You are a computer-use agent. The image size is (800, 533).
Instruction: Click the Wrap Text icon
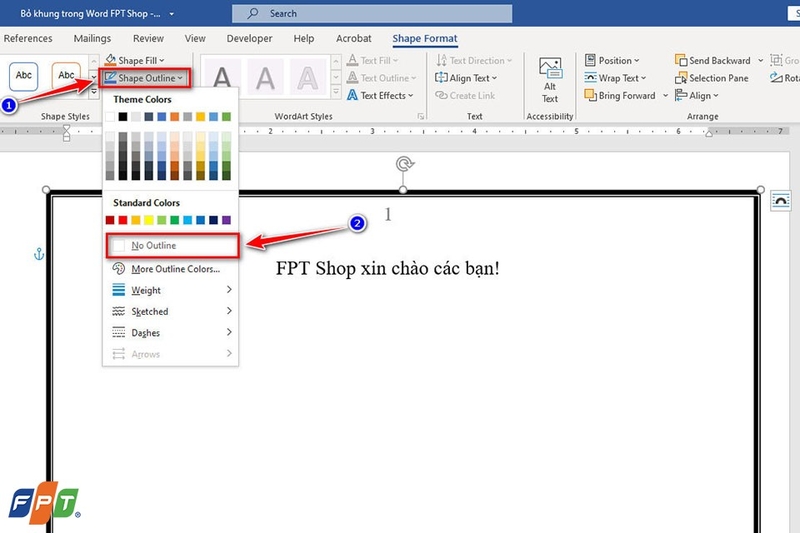point(590,78)
